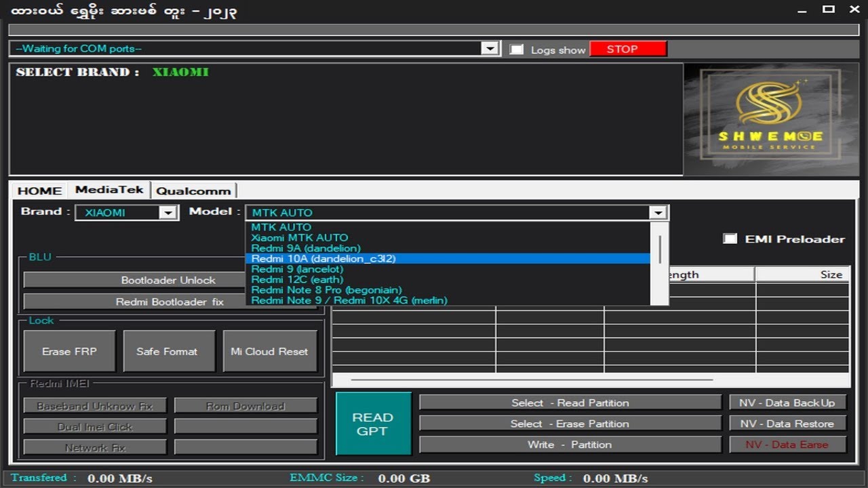868x488 pixels.
Task: Expand the Brand dropdown showing XIAOMI
Action: point(168,213)
